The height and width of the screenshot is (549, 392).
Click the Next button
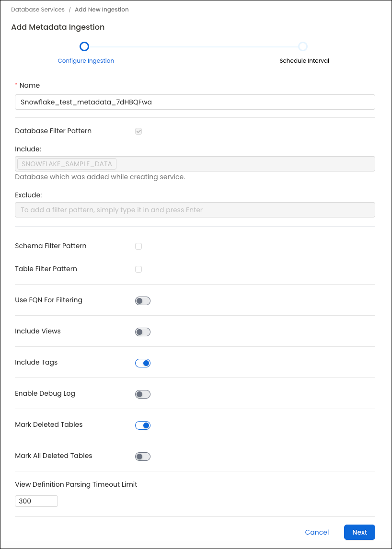[x=359, y=532]
